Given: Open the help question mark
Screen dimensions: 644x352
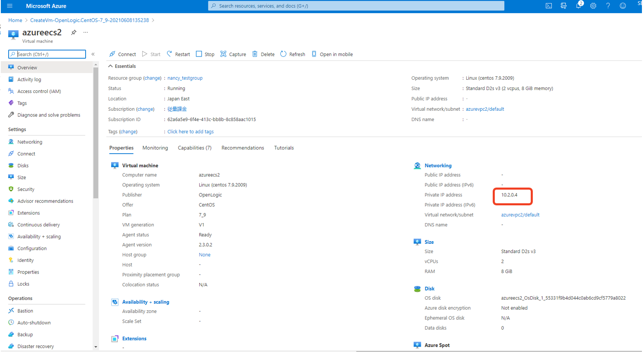Looking at the screenshot, I should coord(608,6).
